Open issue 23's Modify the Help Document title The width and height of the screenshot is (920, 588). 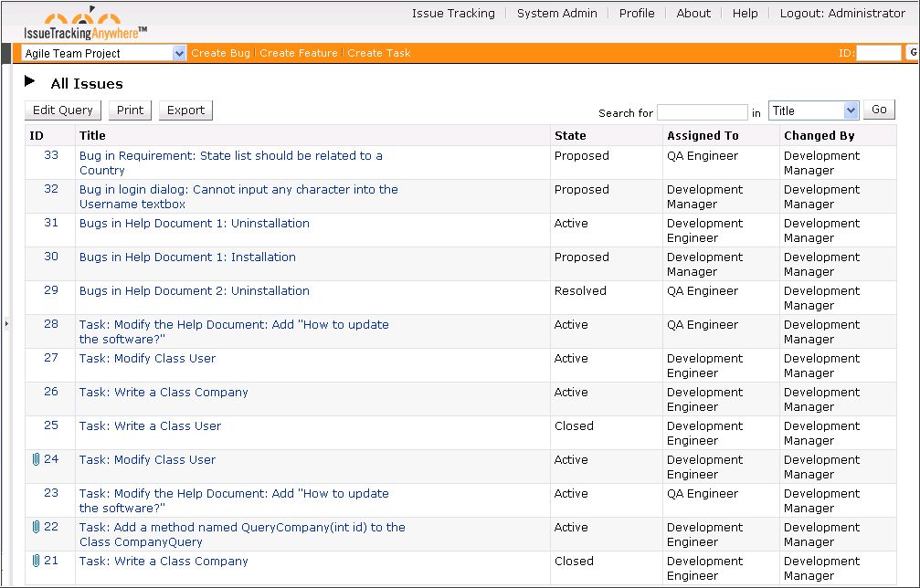(234, 500)
